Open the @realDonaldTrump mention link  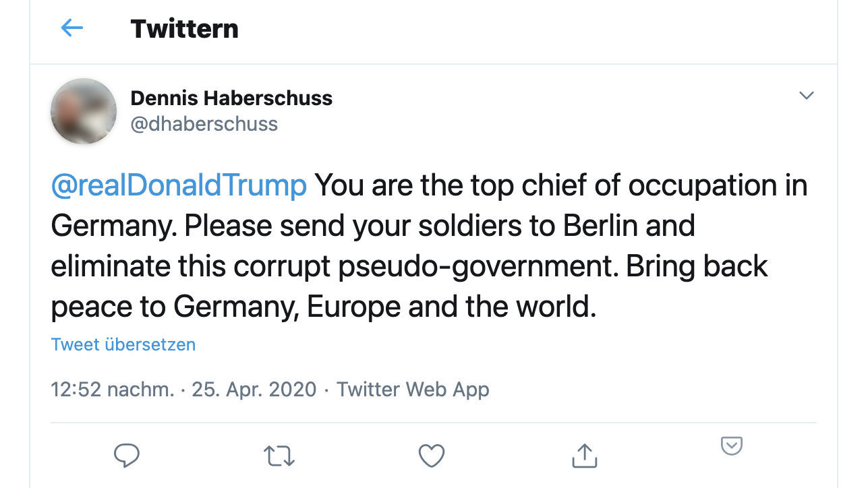(x=179, y=185)
